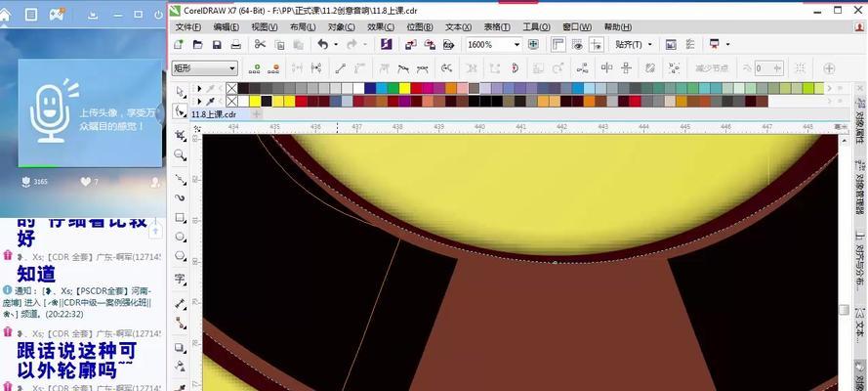868x391 pixels.
Task: Click the add new document tab plus
Action: click(x=257, y=114)
